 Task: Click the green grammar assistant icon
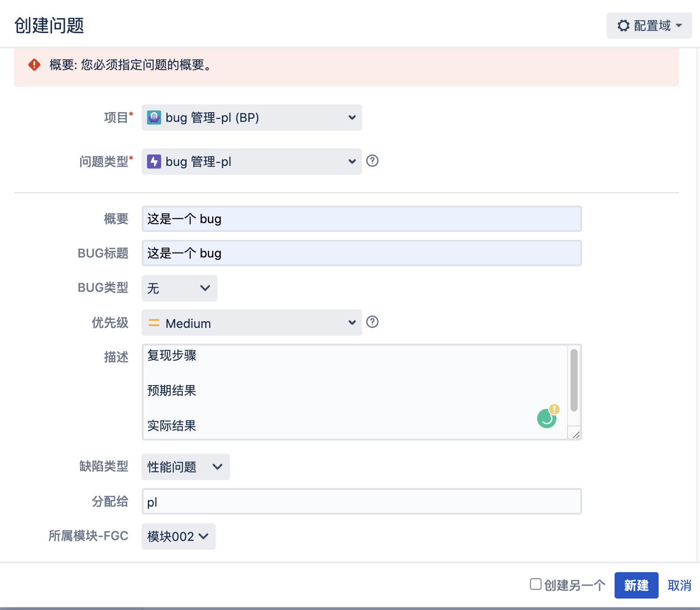point(546,418)
